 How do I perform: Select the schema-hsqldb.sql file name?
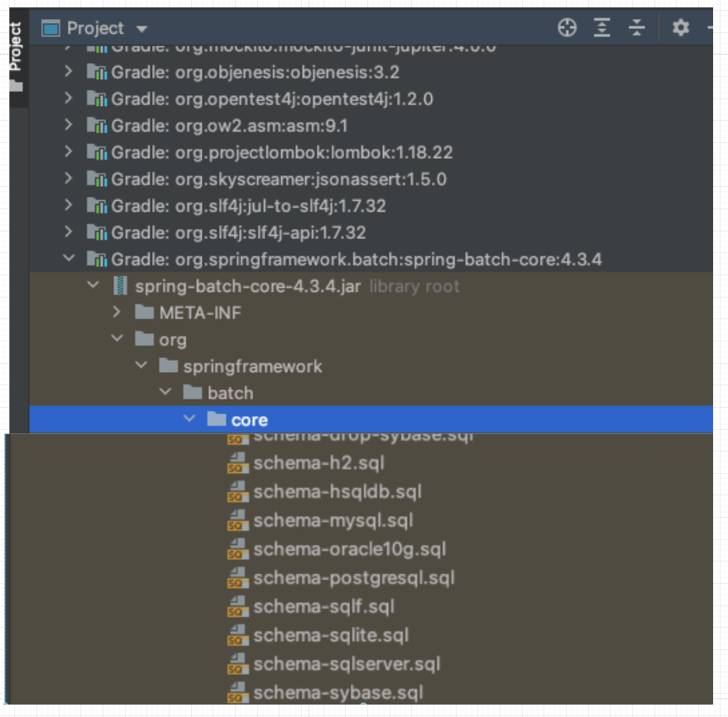[x=338, y=492]
